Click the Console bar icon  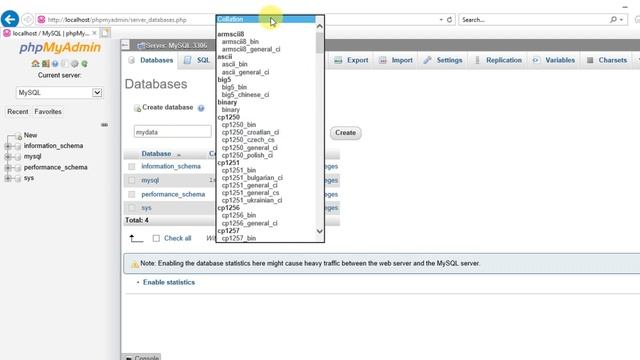point(129,358)
